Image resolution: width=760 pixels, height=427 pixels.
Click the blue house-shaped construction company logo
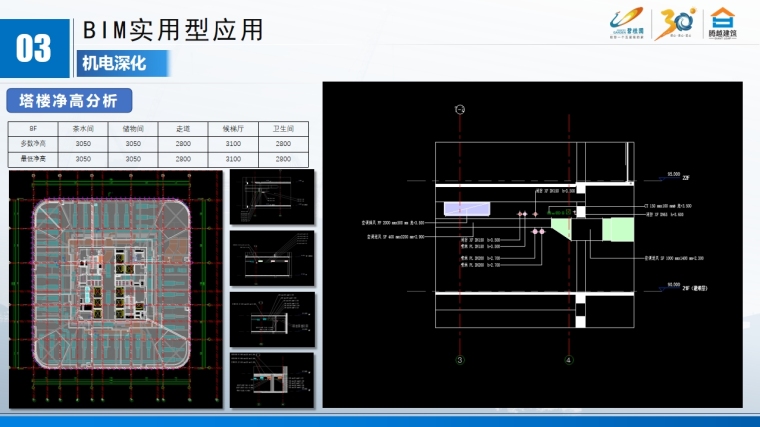point(721,25)
